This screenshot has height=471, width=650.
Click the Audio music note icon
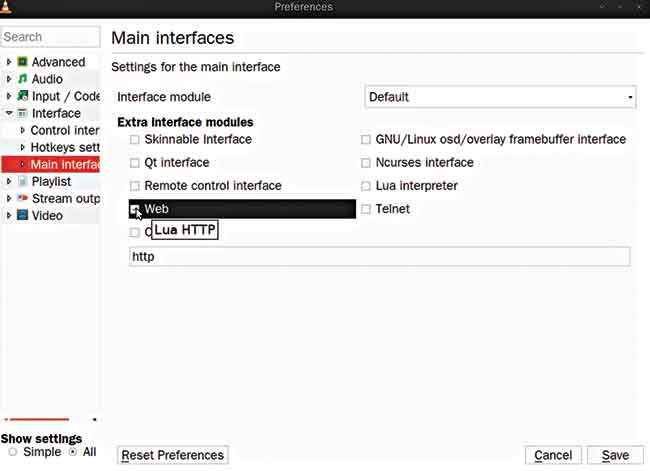click(x=22, y=79)
